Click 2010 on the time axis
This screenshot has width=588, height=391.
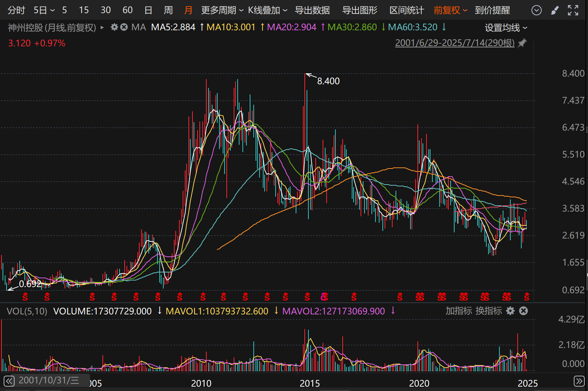coord(201,383)
